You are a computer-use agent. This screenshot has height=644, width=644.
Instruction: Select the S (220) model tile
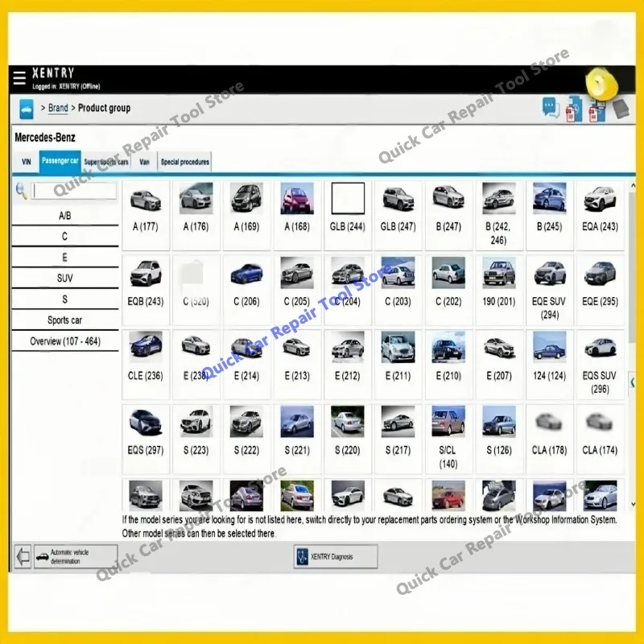(x=348, y=439)
